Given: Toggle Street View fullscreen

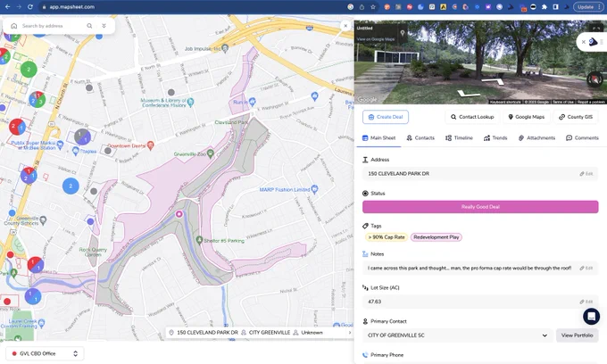Looking at the screenshot, I should coord(595,29).
